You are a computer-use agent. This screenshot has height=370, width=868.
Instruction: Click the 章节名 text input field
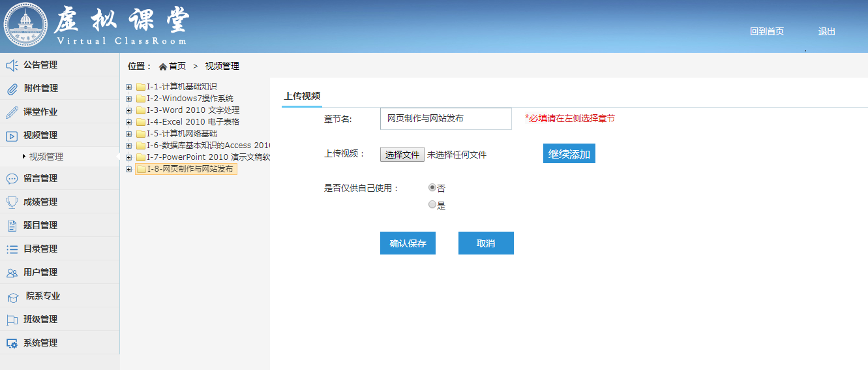click(x=445, y=119)
